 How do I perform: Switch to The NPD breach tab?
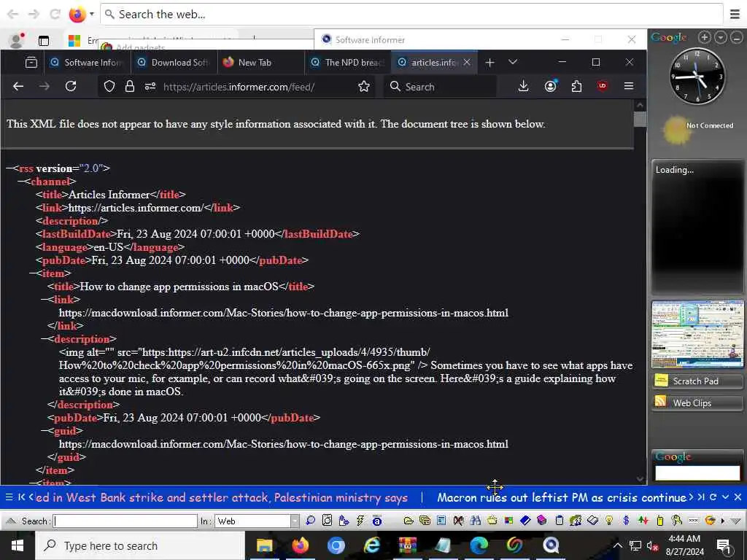click(347, 63)
